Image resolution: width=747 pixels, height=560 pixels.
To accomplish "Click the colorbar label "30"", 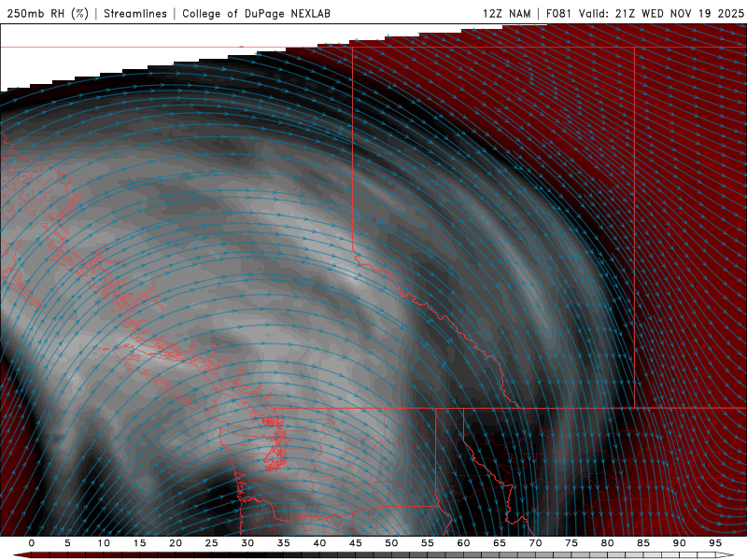I will (x=247, y=543).
